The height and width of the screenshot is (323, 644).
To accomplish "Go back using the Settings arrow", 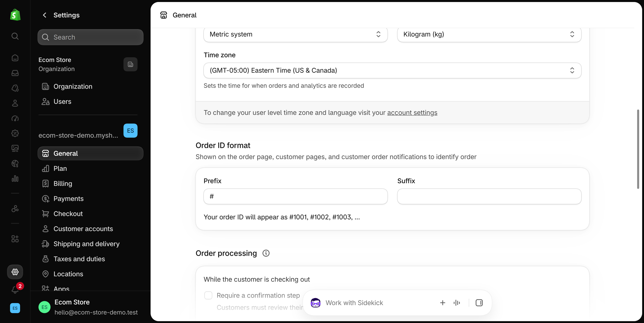I will 44,15.
